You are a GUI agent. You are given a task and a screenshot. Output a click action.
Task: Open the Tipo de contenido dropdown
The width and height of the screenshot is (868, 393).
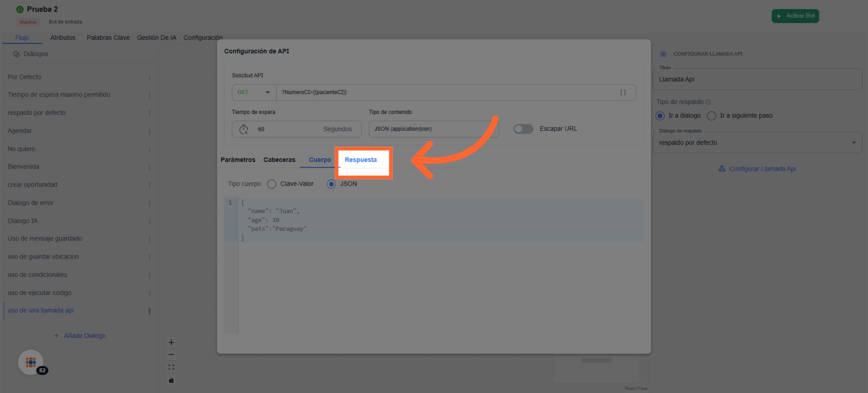point(433,129)
